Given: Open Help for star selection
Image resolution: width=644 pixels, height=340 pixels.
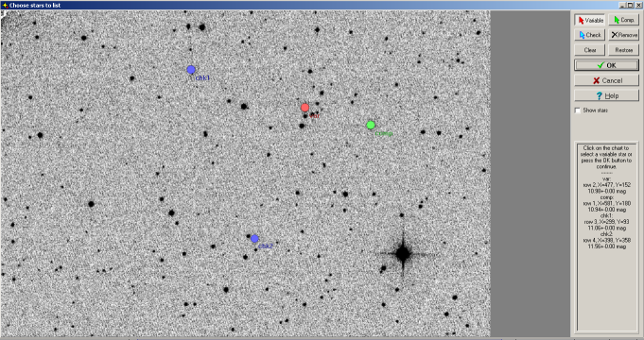Looking at the screenshot, I should [x=606, y=95].
